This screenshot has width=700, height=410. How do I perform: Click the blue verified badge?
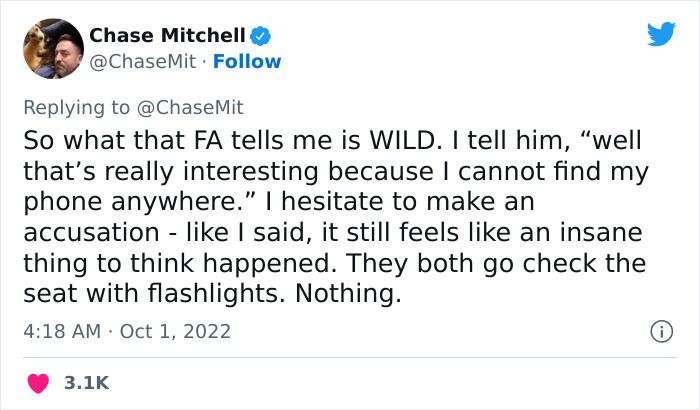tap(260, 36)
